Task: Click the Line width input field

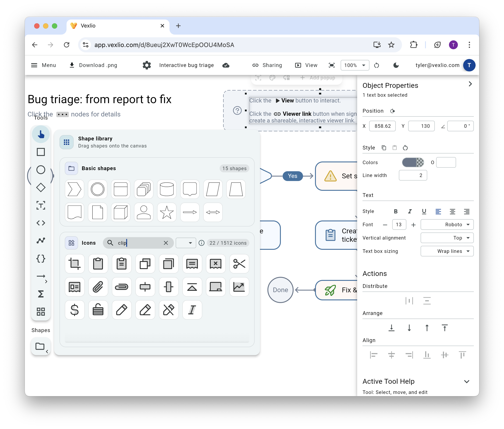Action: pos(413,175)
